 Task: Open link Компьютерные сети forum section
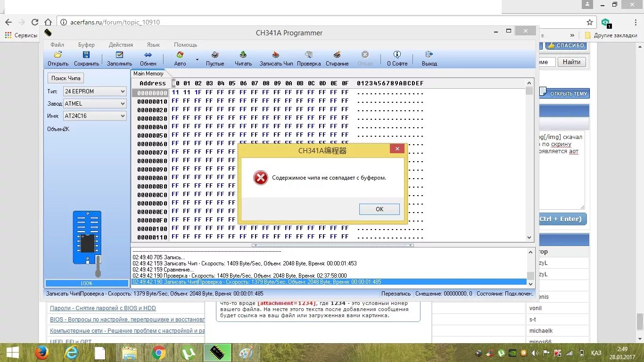(x=127, y=331)
